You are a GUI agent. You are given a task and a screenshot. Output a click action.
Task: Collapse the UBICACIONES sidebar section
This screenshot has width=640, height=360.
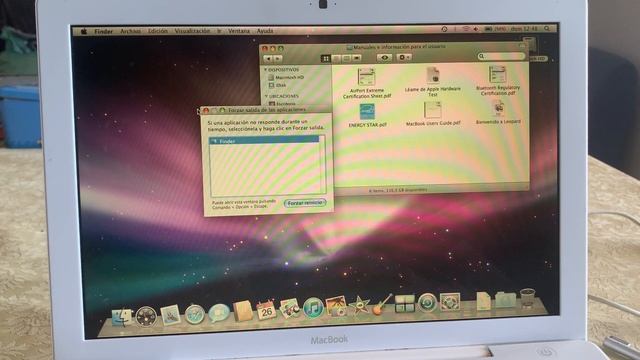(266, 96)
